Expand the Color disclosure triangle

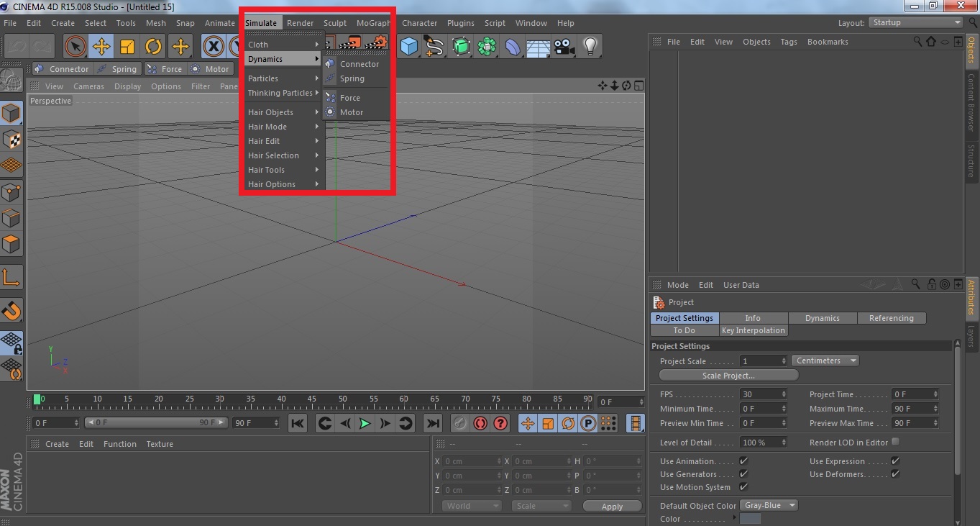pos(734,517)
